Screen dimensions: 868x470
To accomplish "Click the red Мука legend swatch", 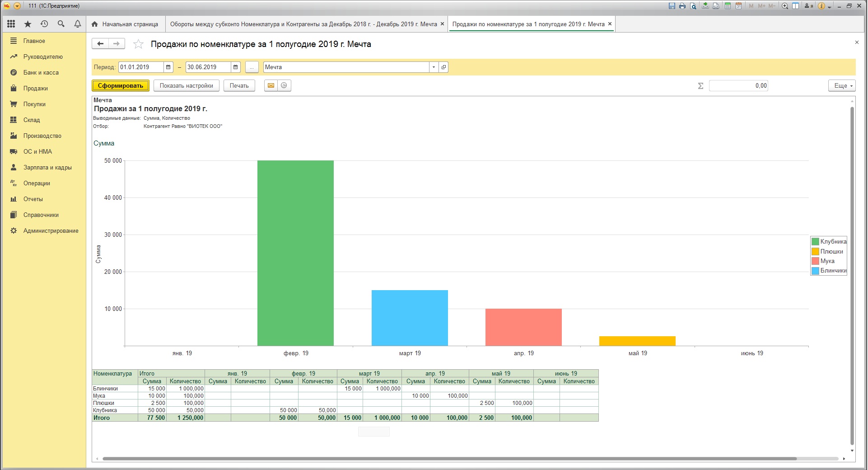I will (x=815, y=261).
